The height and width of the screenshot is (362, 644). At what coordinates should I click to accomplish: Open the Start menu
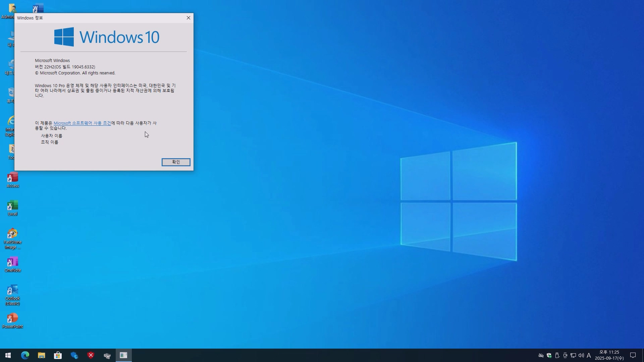click(8, 355)
